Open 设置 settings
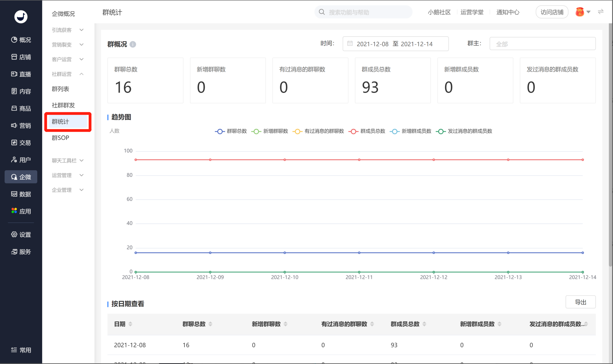This screenshot has height=364, width=613. 21,235
